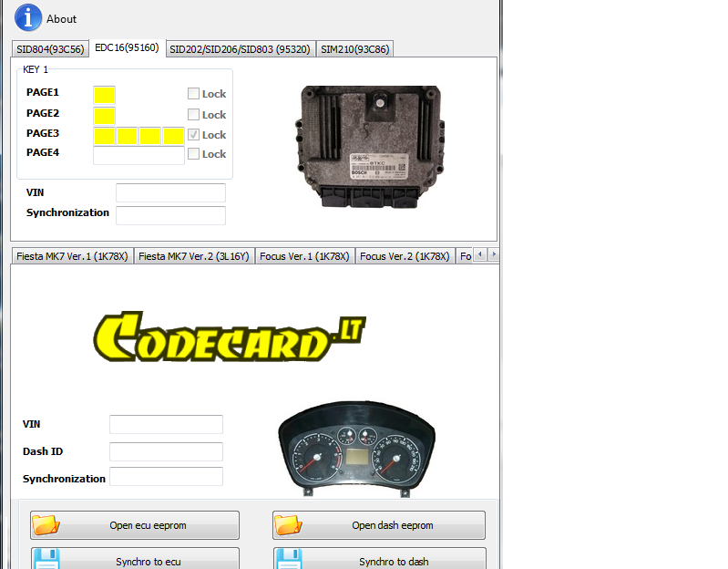Toggle the PAGE2 Lock checkbox
Screen dimensions: 728x569
tap(193, 114)
